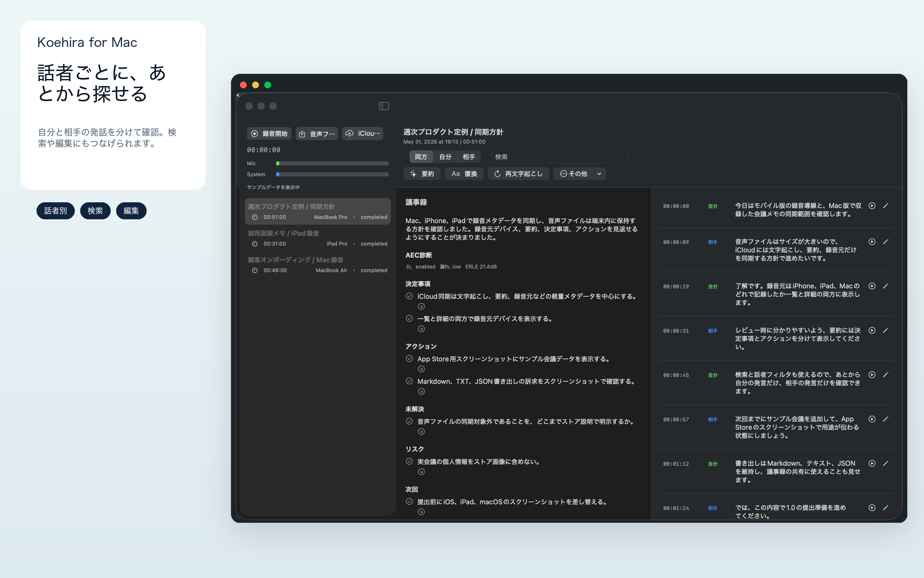Select the 相手 speaker filter tab

click(x=469, y=157)
